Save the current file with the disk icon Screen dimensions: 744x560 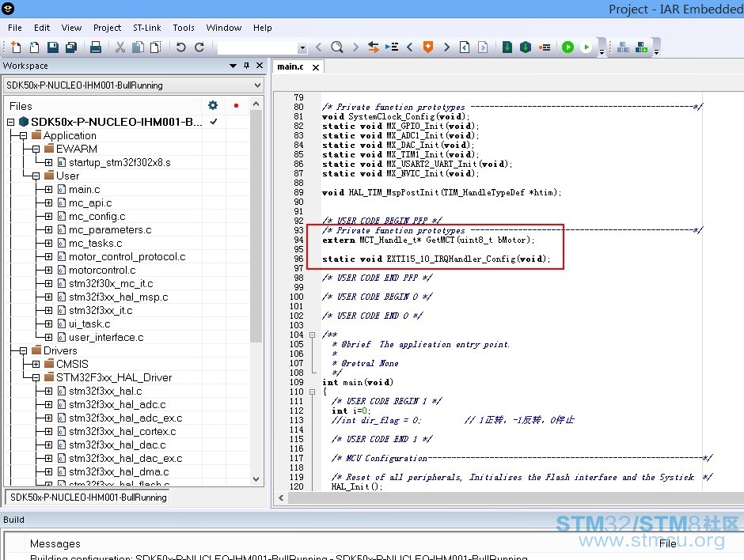pos(53,47)
